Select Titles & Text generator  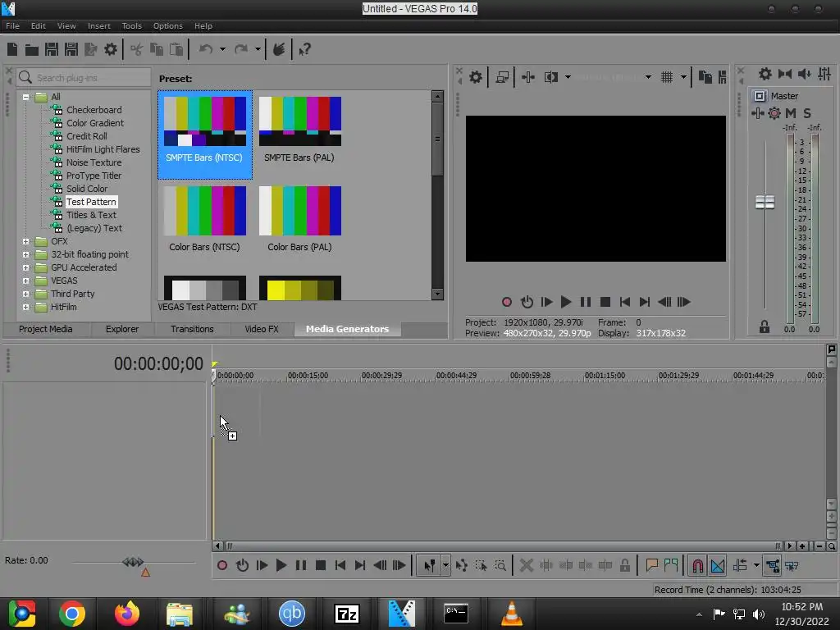(x=91, y=215)
